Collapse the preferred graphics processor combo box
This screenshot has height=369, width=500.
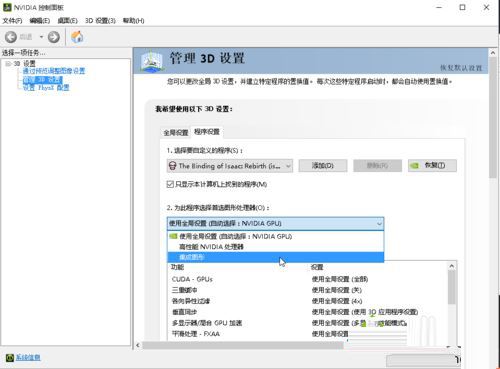click(275, 223)
